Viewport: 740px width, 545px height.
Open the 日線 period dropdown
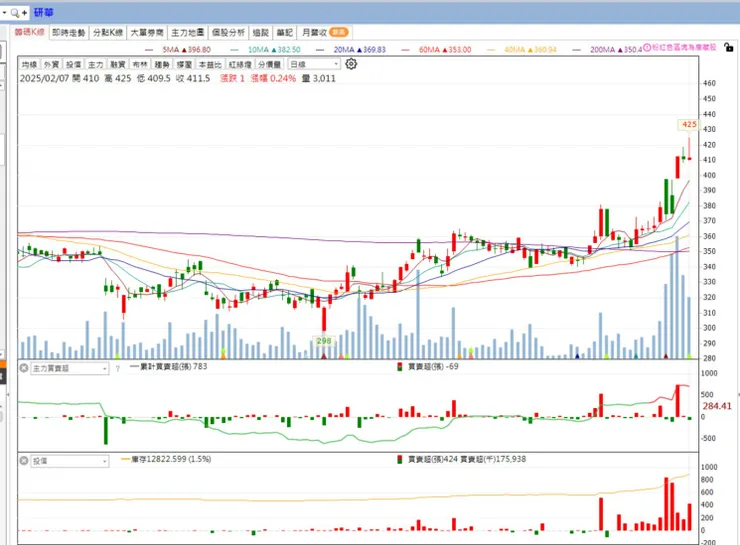314,64
